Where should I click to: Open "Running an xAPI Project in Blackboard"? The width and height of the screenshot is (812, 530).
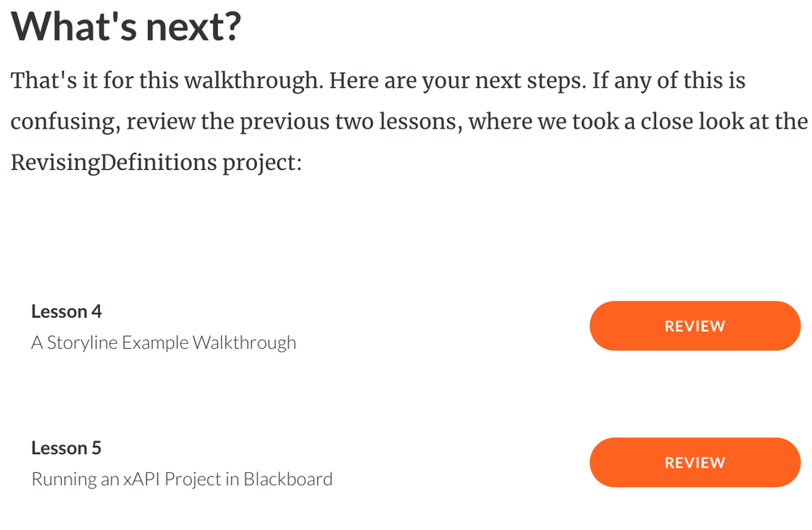click(182, 479)
